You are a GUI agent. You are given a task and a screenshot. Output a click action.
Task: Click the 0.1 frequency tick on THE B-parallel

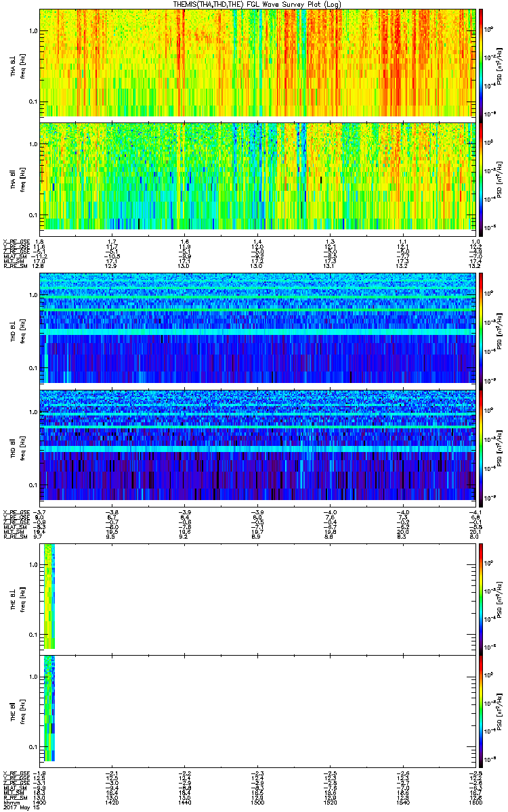[x=33, y=748]
